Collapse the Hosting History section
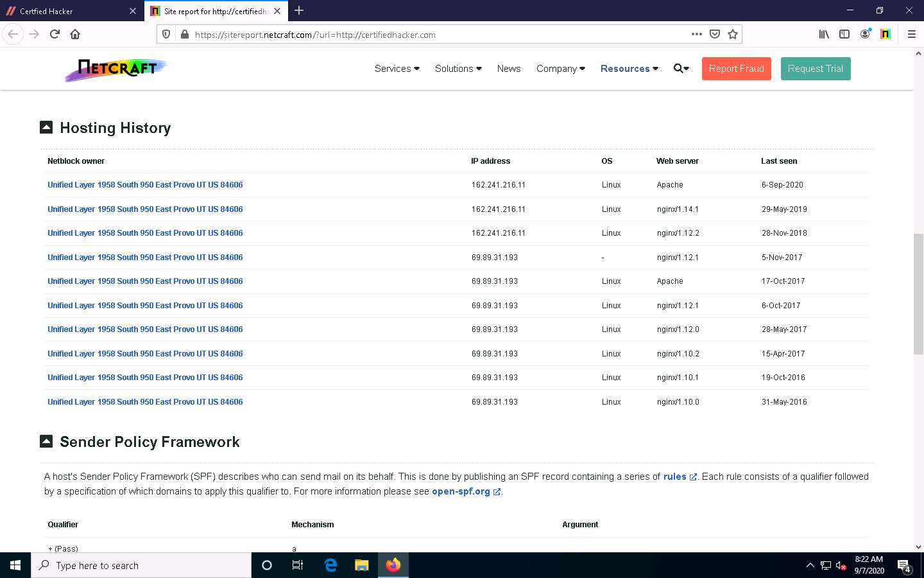The image size is (924, 578). click(46, 127)
